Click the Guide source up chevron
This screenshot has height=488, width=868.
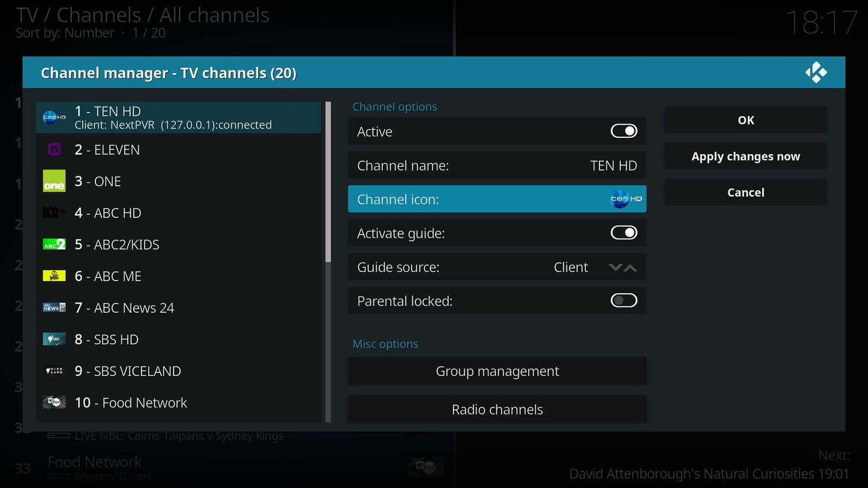click(x=631, y=267)
